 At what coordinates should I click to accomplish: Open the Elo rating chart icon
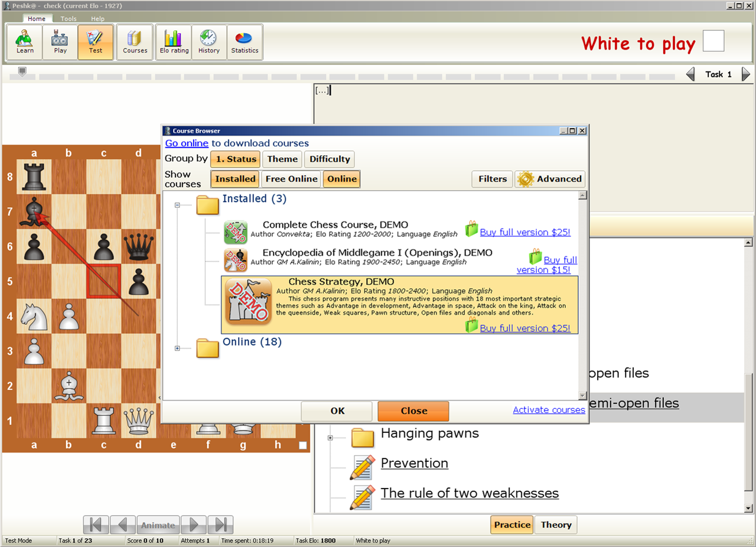[x=174, y=43]
